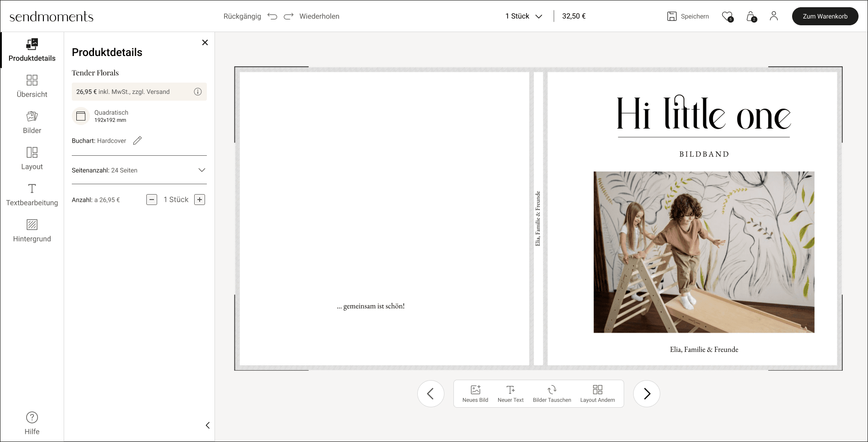Screen dimensions: 868x442
Task: Redo with the Wiederholen arrow icon
Action: (x=289, y=16)
